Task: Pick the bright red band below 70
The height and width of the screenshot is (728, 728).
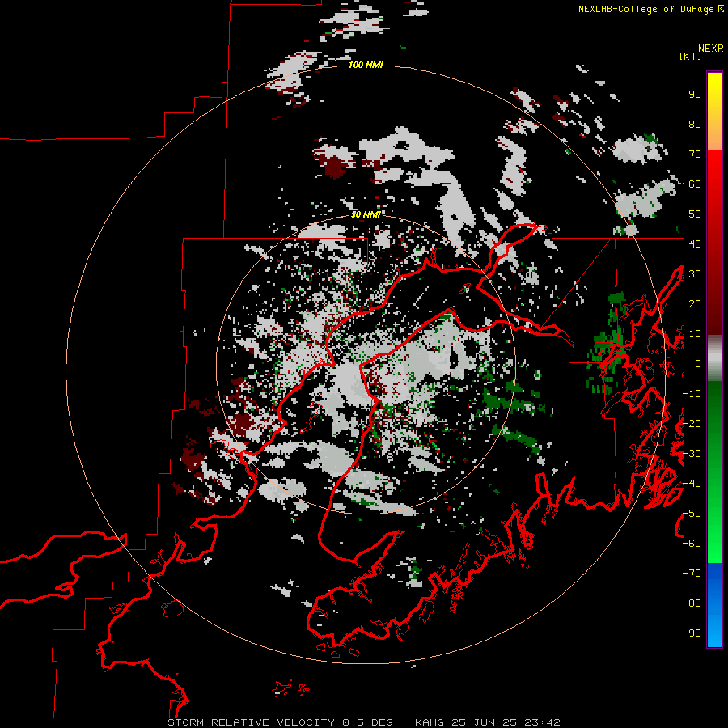Action: (714, 167)
